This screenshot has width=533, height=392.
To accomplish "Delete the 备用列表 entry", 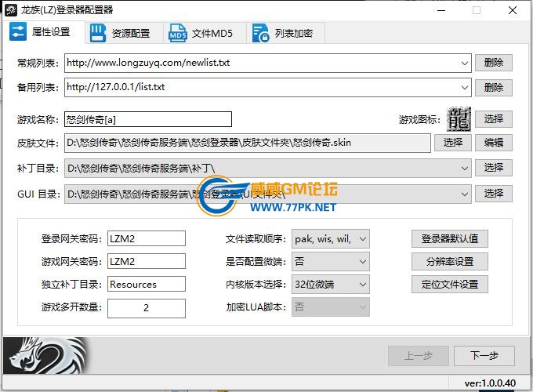I will tap(494, 88).
